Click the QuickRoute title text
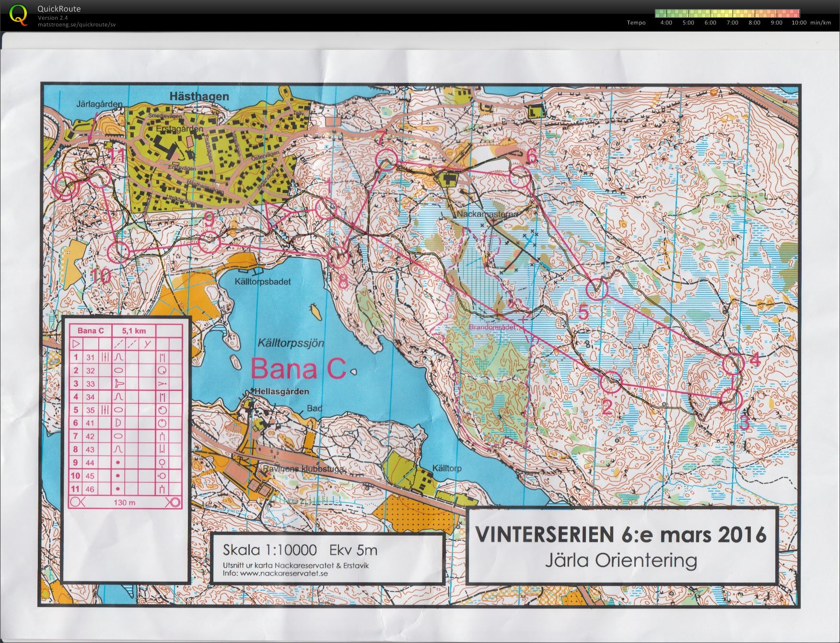 tap(59, 9)
